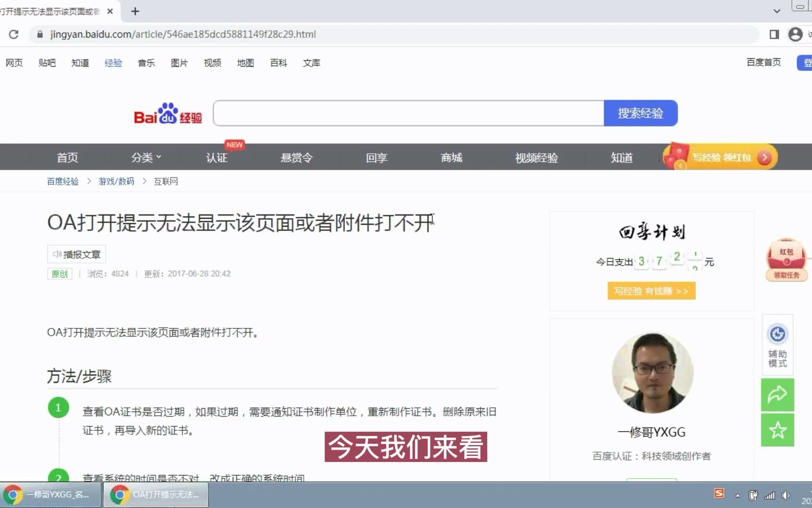Viewport: 812px width, 508px height.
Task: Open the browser side panel icon
Action: pos(774,34)
